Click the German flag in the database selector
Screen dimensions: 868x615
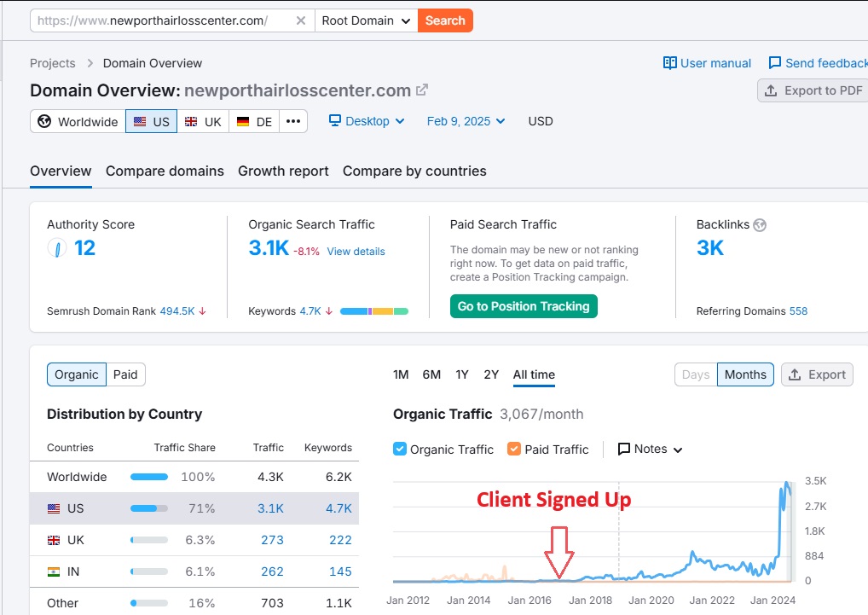[242, 121]
